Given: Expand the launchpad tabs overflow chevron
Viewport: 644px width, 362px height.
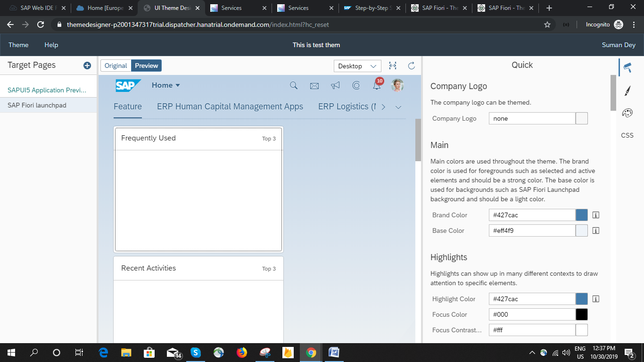Looking at the screenshot, I should (398, 107).
